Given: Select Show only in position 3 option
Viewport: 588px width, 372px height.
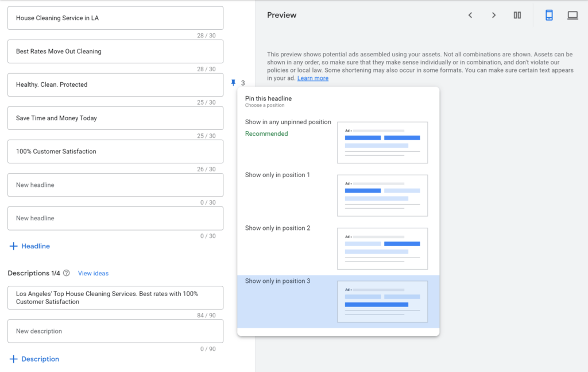Looking at the screenshot, I should [277, 281].
